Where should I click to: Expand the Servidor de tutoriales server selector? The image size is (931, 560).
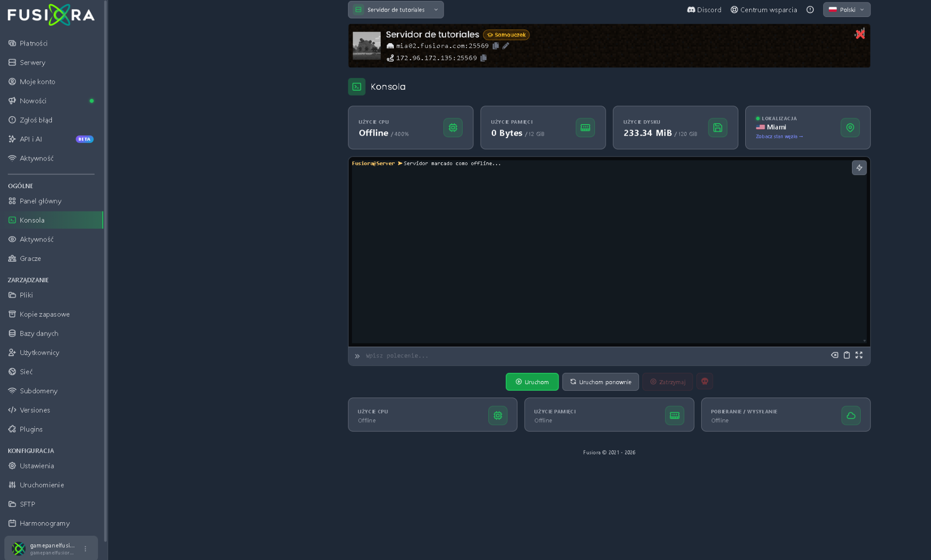tap(396, 10)
